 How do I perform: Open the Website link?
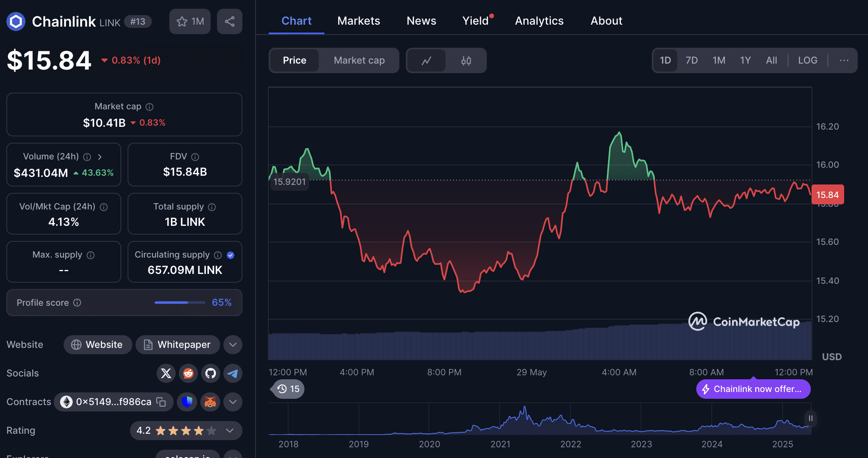(x=98, y=345)
